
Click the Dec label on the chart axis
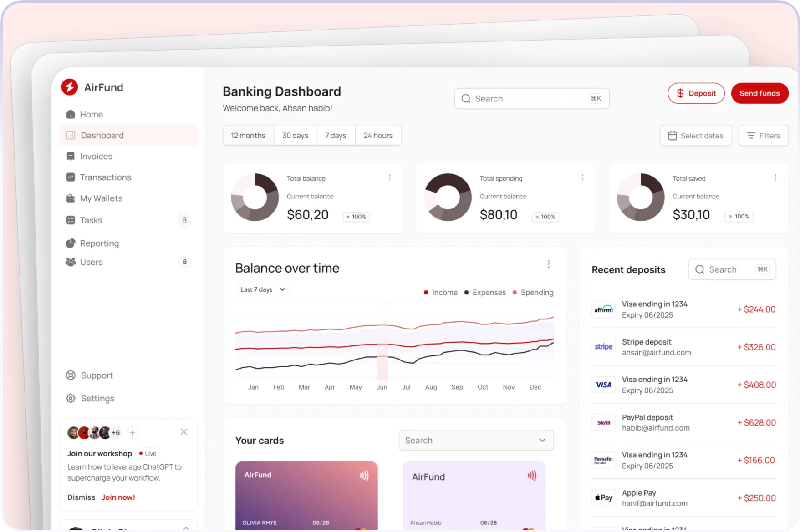535,387
